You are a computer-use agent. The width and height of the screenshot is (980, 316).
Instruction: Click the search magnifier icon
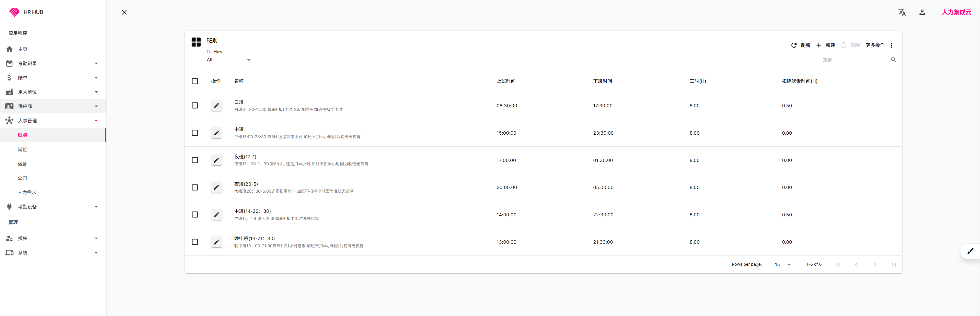[x=893, y=60]
